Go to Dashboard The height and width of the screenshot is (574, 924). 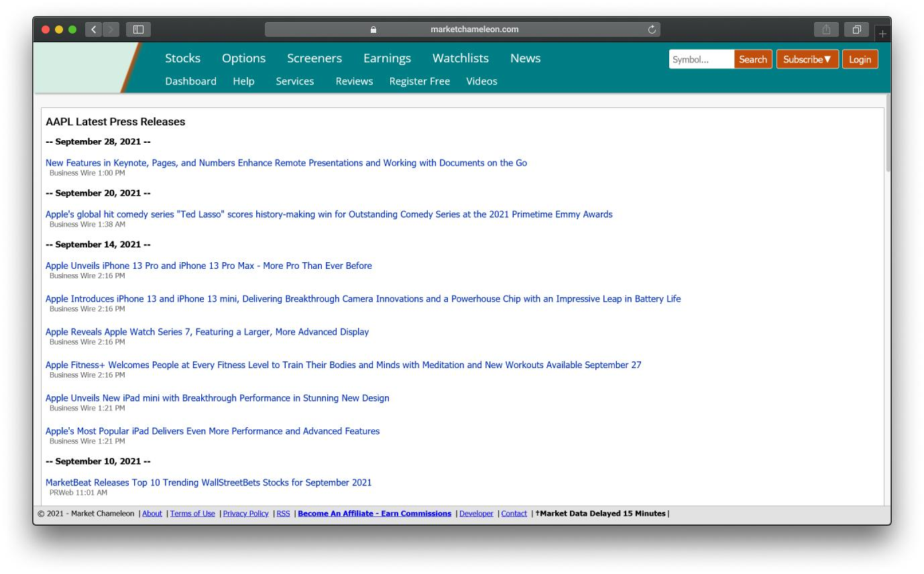[190, 81]
